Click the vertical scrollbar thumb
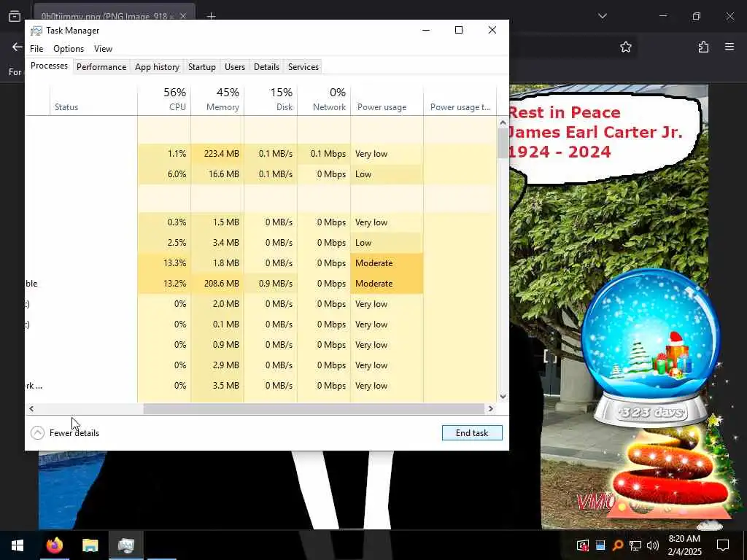 [503, 144]
